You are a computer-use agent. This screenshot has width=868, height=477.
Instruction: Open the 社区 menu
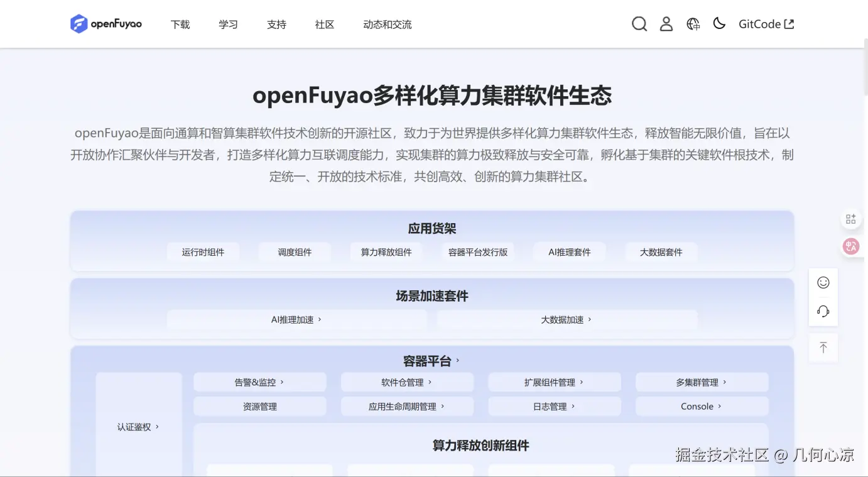pos(325,25)
